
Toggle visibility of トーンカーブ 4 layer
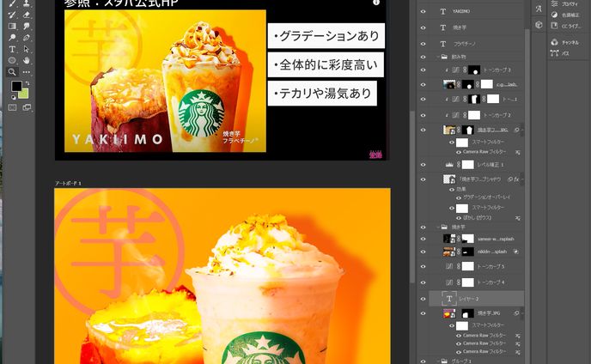pos(423,282)
